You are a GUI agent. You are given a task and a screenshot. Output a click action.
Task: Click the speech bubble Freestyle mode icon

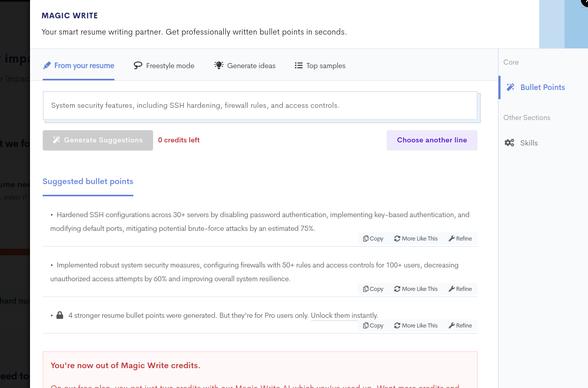coord(138,66)
